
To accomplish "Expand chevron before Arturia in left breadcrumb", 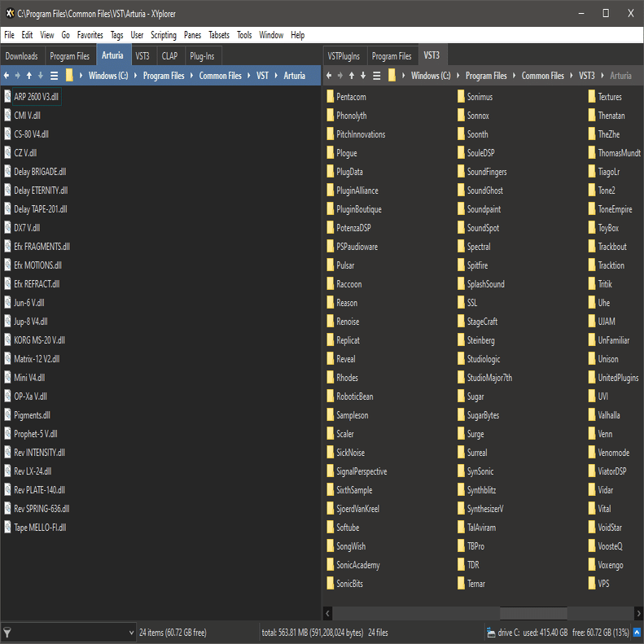I will point(276,76).
